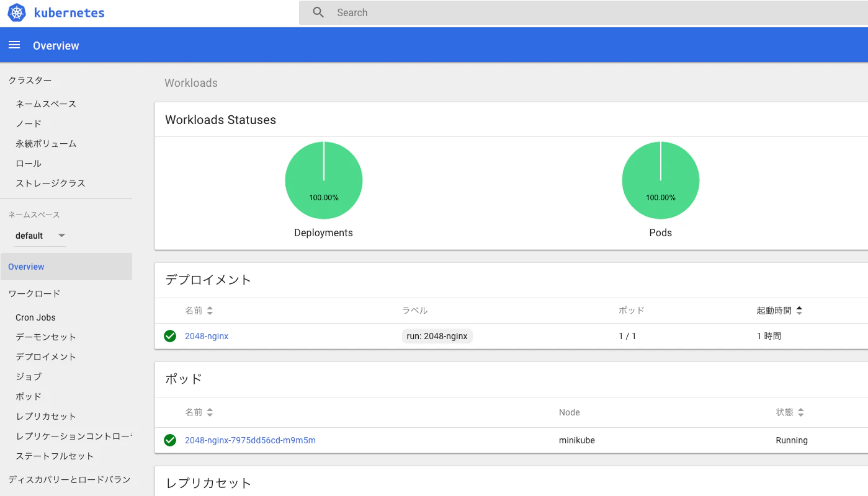
Task: Click the デプロイメント card heading
Action: pyautogui.click(x=208, y=280)
